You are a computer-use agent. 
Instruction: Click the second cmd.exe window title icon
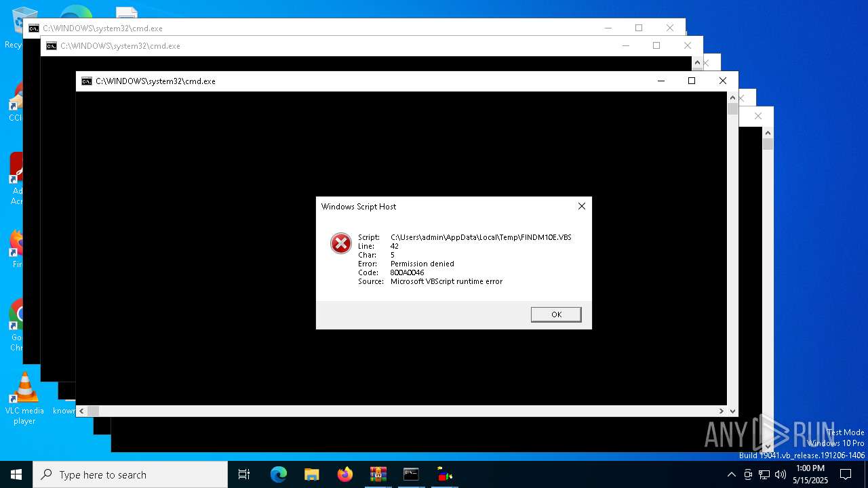[x=52, y=46]
